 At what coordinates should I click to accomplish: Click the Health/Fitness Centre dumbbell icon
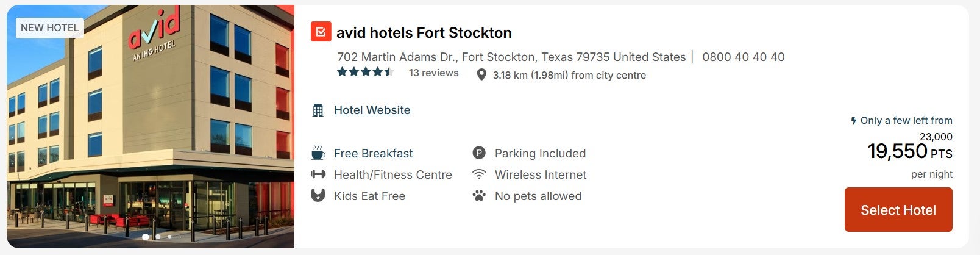coord(318,174)
